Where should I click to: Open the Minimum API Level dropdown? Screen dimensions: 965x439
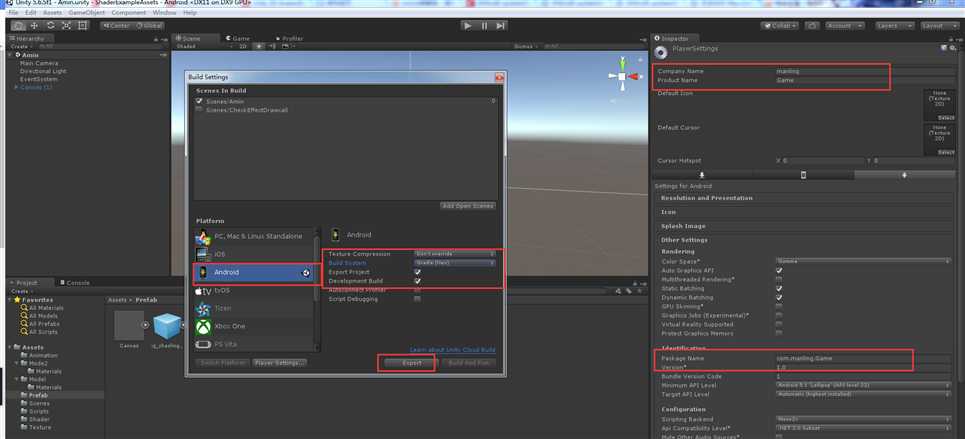[x=862, y=385]
